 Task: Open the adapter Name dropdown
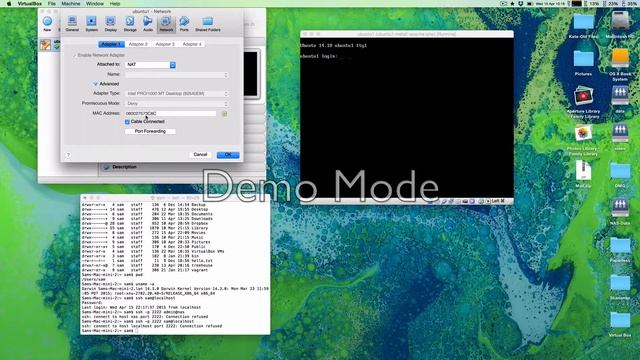tap(176, 75)
